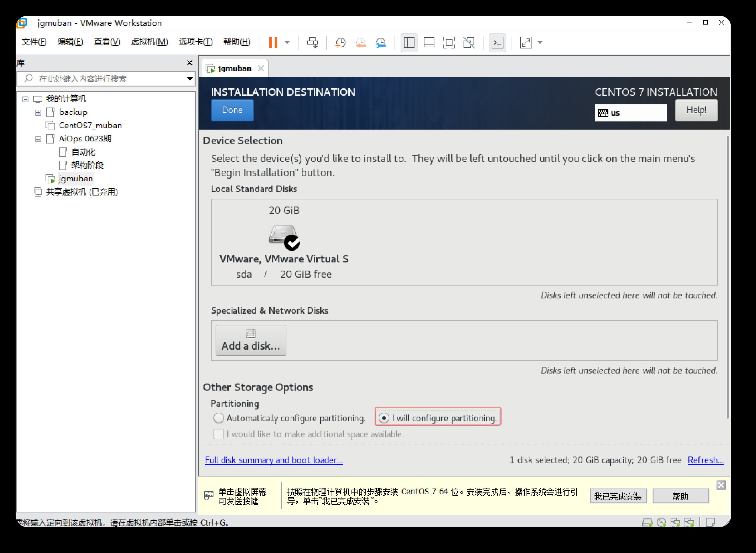This screenshot has width=756, height=553.
Task: Click the 帮助 button in hint bar
Action: point(681,496)
